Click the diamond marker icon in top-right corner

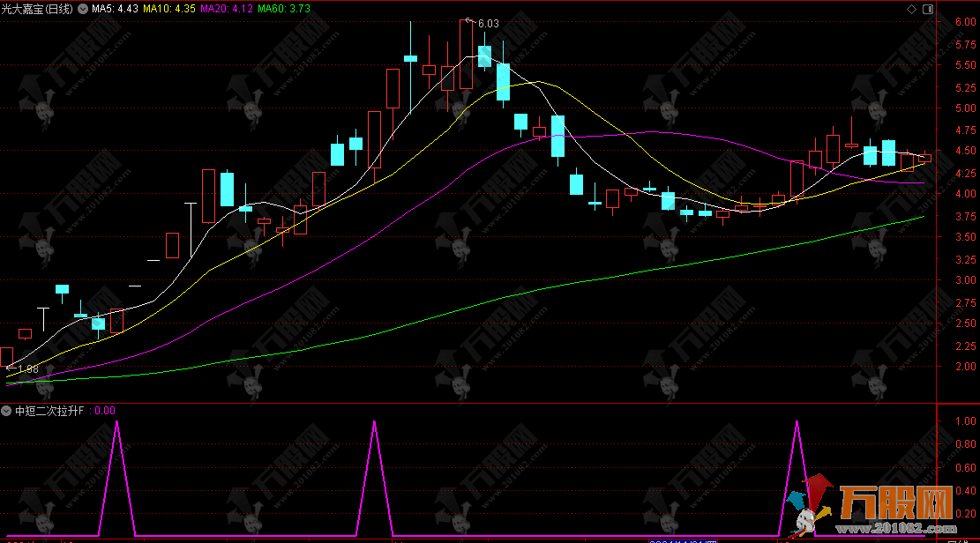tap(911, 9)
